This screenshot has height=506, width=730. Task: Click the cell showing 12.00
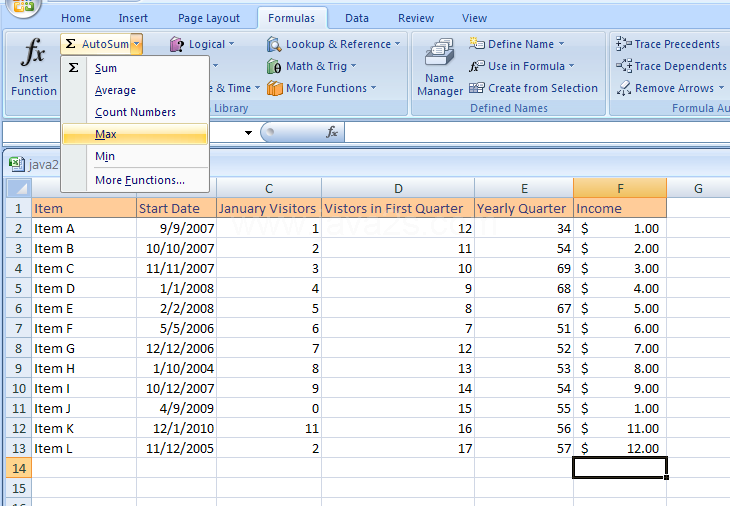[x=620, y=448]
